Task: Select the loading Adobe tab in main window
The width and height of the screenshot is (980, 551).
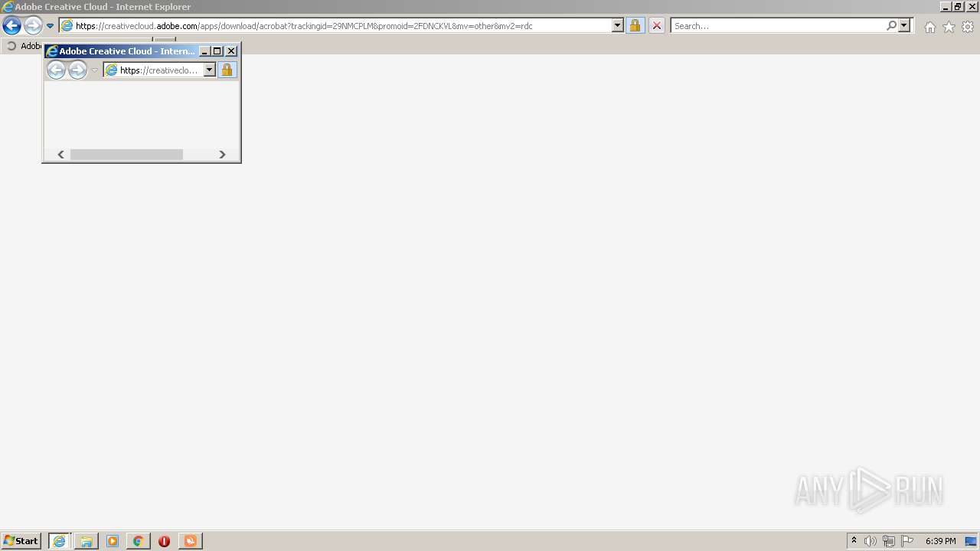Action: pos(23,46)
